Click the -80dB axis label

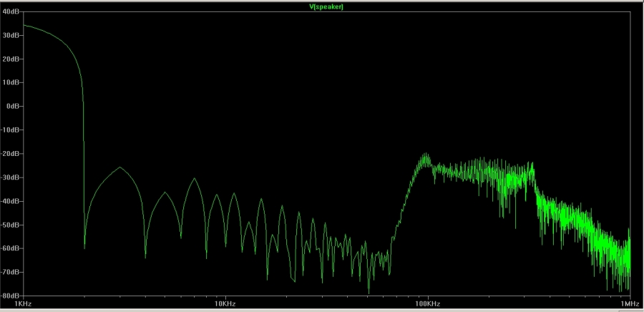click(9, 296)
